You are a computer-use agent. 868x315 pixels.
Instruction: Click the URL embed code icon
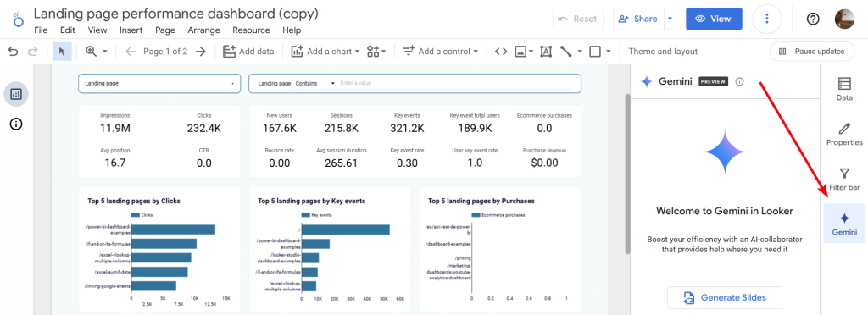click(501, 52)
